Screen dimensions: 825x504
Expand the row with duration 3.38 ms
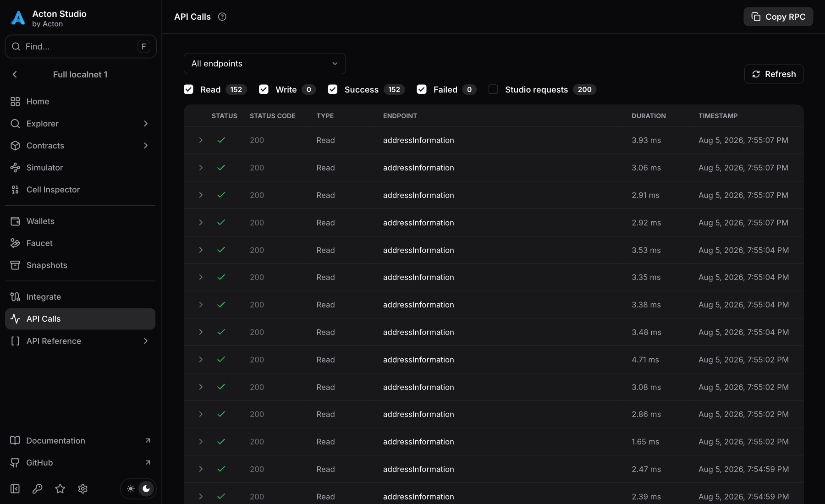(x=201, y=305)
